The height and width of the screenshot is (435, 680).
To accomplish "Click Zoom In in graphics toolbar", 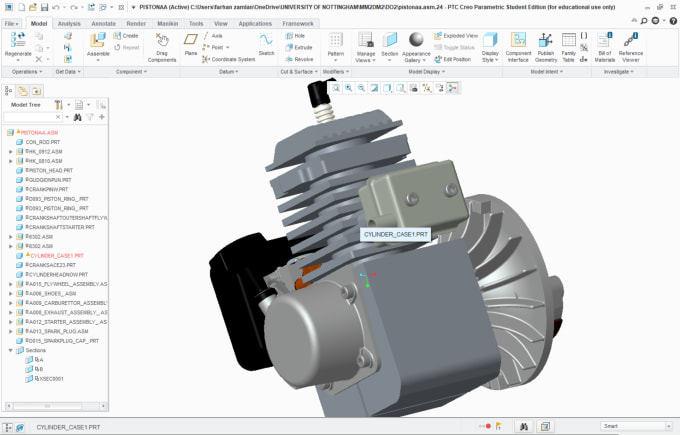I will click(x=349, y=88).
